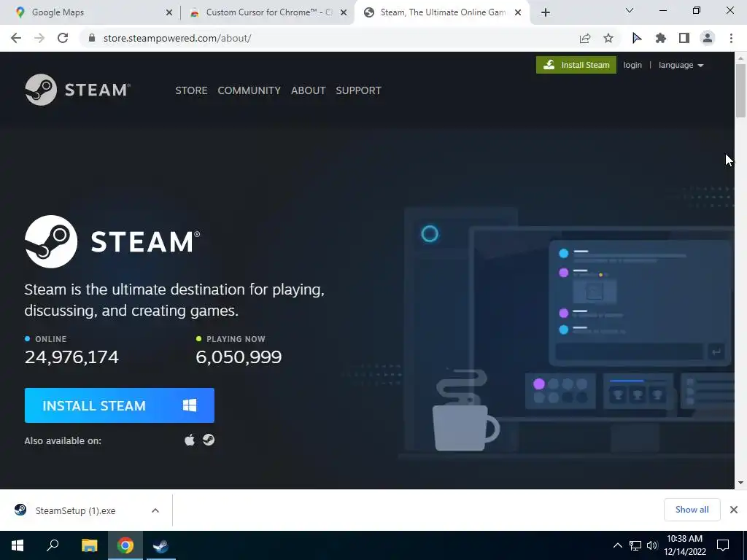The width and height of the screenshot is (747, 560).
Task: Reload the current page
Action: pos(63,38)
